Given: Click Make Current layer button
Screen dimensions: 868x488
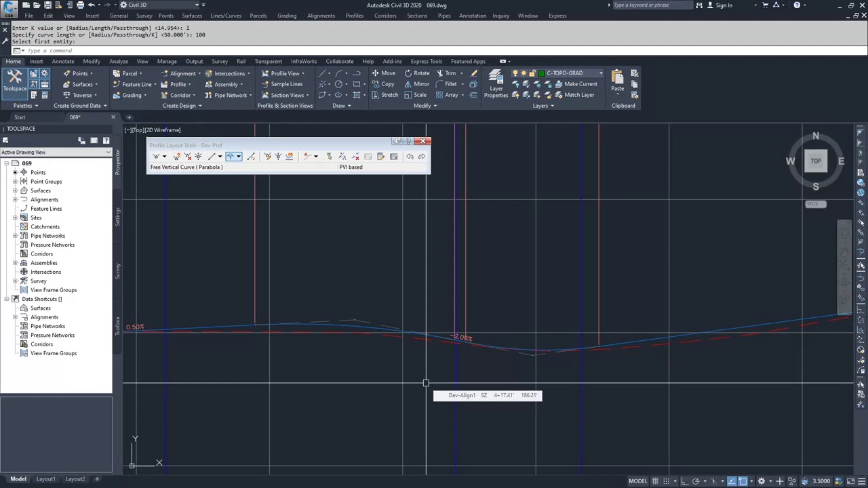Looking at the screenshot, I should (x=576, y=84).
